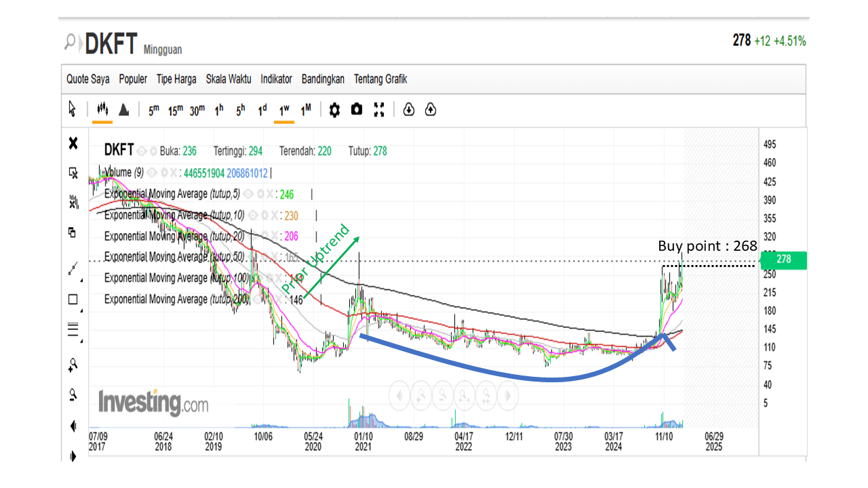The image size is (868, 488).
Task: Open the Tipe Harga dropdown
Action: (x=176, y=79)
